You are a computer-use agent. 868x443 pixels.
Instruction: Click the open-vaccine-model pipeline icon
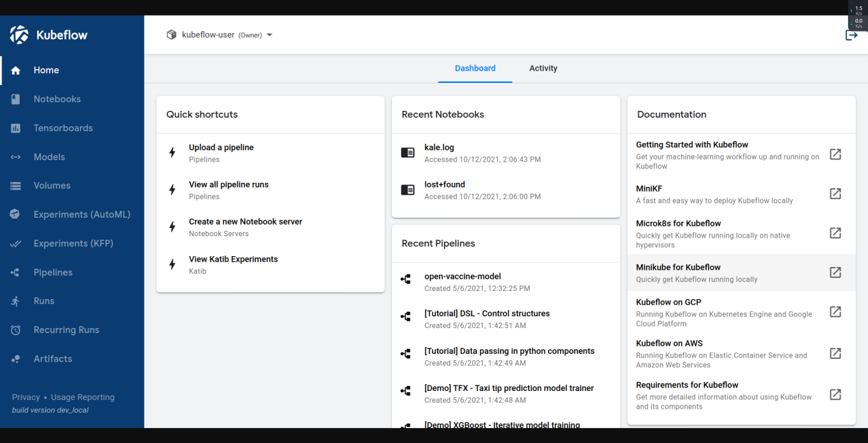tap(406, 279)
